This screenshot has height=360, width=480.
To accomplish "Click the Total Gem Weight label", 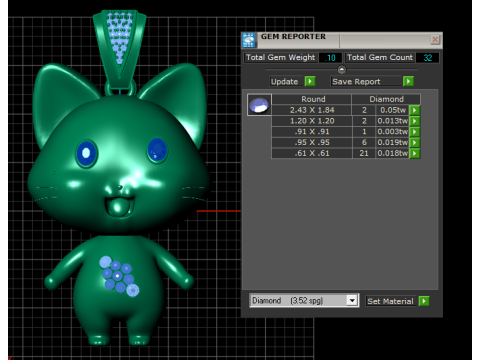I will tap(280, 58).
